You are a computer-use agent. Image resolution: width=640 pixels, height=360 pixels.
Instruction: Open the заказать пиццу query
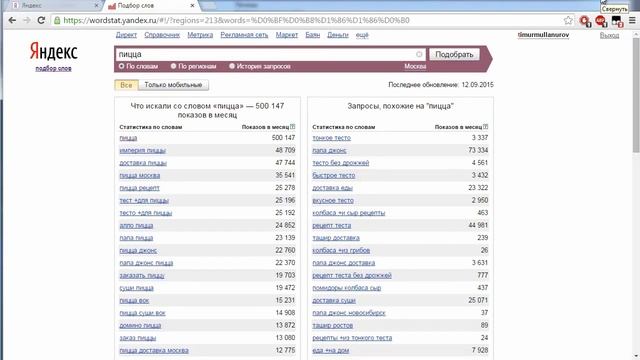[x=142, y=276]
